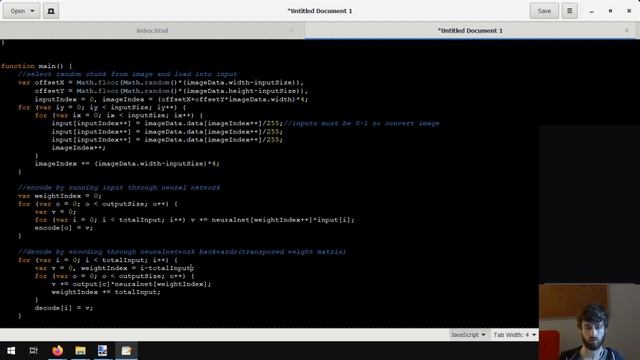
Task: Save the untitled document
Action: (544, 11)
